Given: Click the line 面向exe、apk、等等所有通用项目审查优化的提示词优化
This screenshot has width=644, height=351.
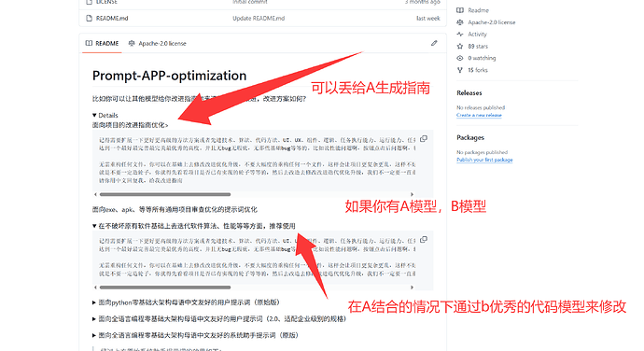Looking at the screenshot, I should click(175, 210).
